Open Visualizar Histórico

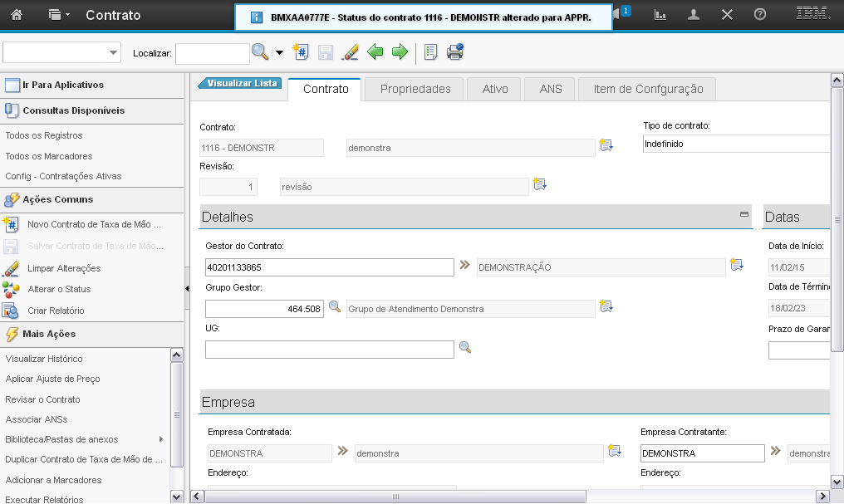[43, 359]
